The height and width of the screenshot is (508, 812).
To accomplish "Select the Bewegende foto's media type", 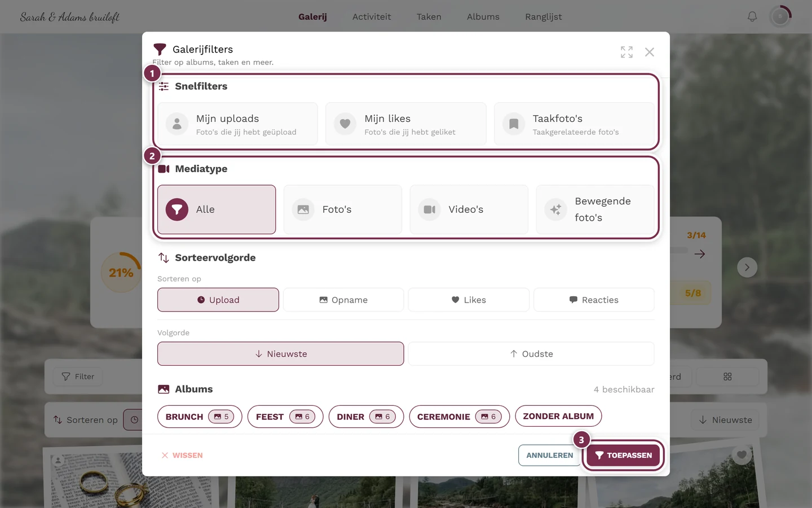I will coord(595,209).
